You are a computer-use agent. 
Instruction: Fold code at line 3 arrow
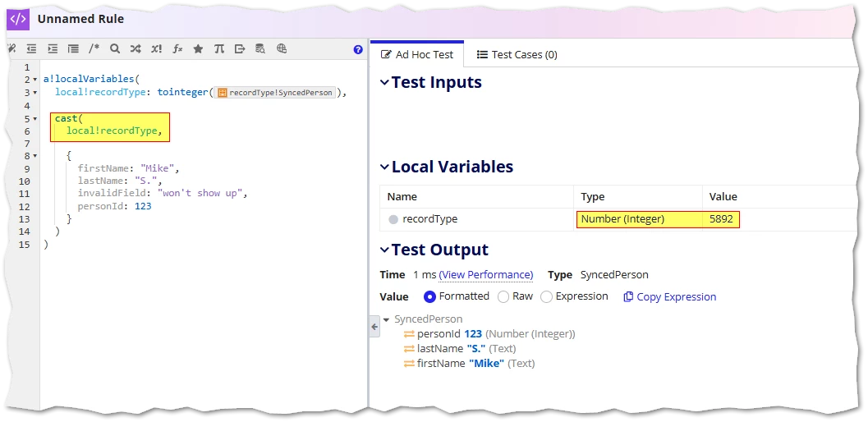point(35,93)
